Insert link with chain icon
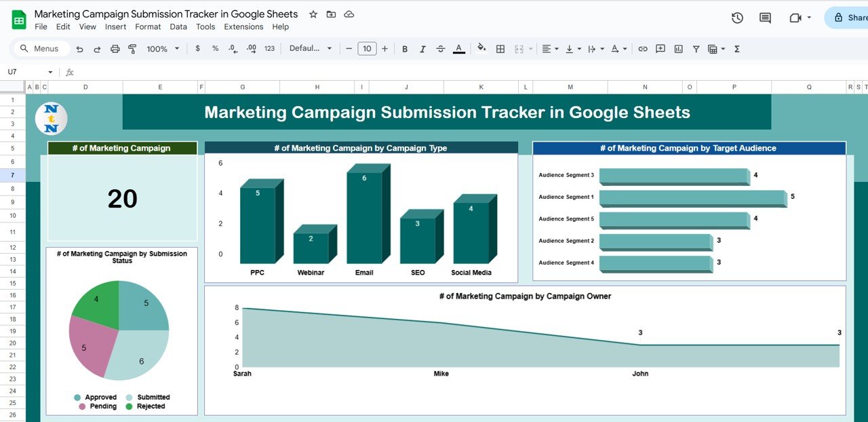Viewport: 868px width, 422px height. pyautogui.click(x=642, y=49)
